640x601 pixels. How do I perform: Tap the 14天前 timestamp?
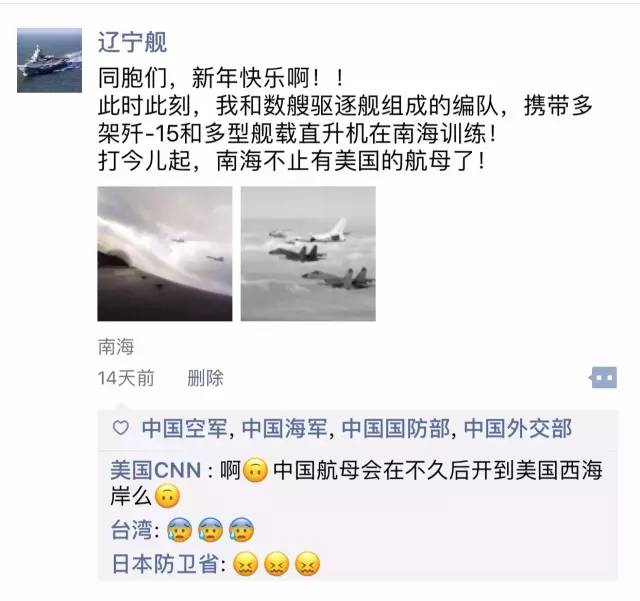(x=126, y=378)
